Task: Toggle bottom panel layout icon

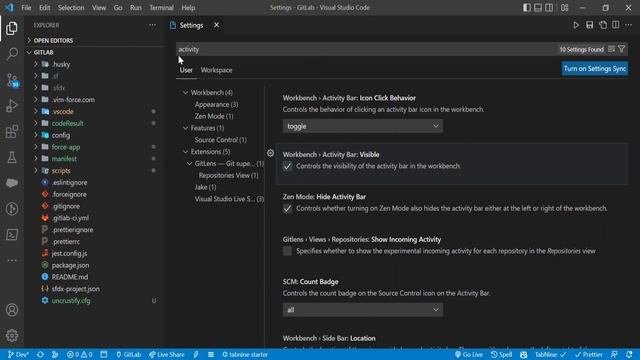Action: (x=538, y=8)
